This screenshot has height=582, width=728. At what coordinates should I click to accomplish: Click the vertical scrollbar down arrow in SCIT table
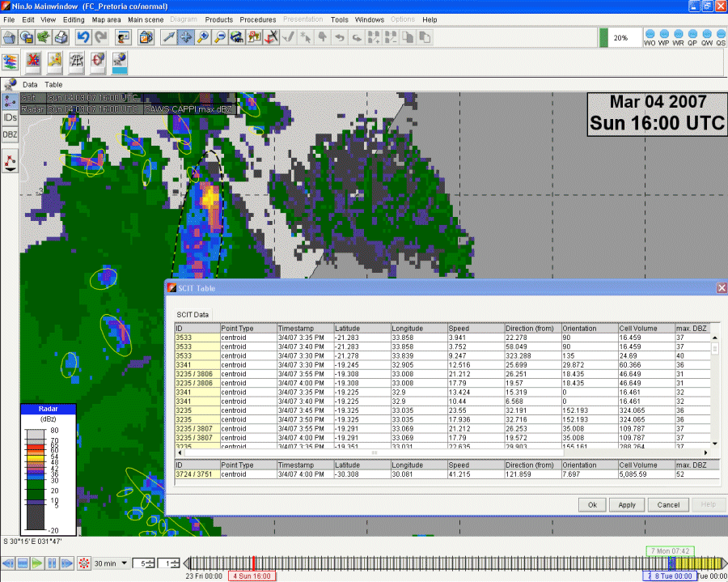715,443
